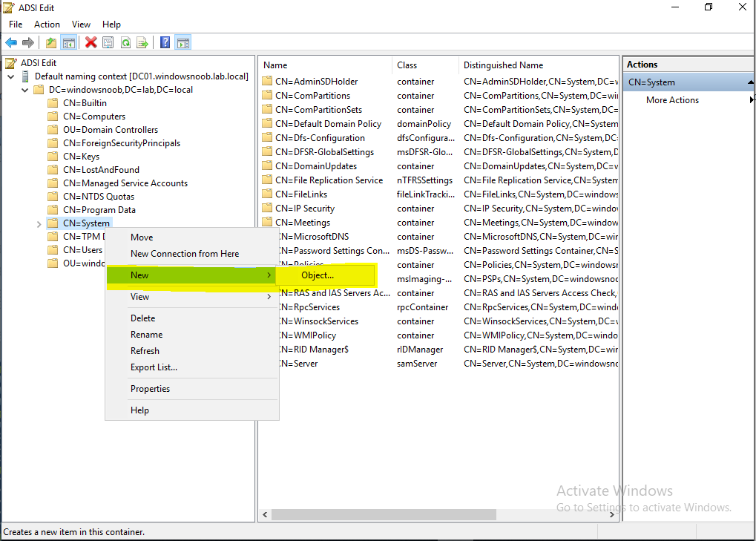
Task: Choose New Connection from Here
Action: tap(192, 254)
